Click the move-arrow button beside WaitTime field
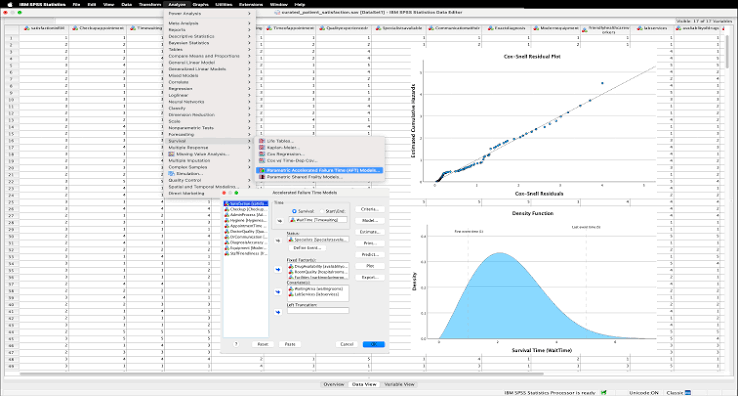This screenshot has height=396, width=738. coord(280,220)
